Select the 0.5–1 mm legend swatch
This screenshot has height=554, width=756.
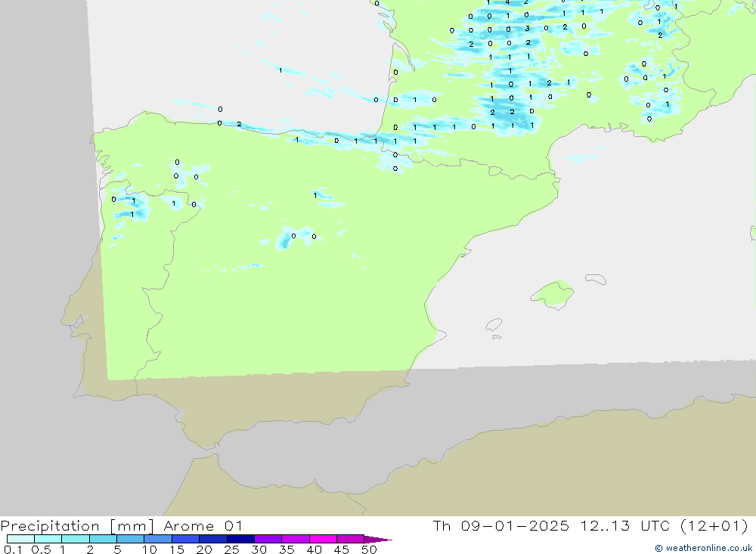pos(48,539)
